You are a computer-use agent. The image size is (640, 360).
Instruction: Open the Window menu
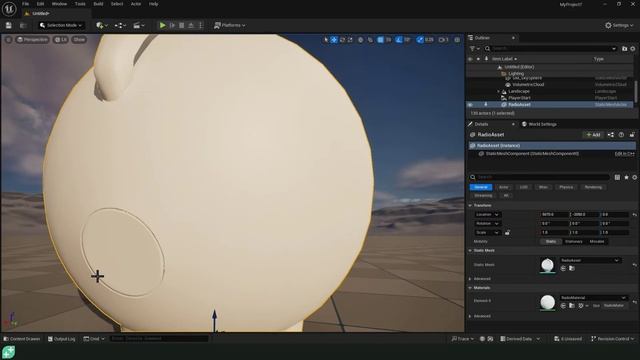(x=60, y=4)
